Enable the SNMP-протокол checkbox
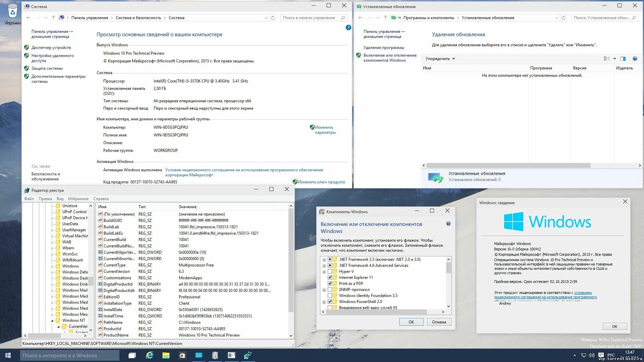The height and width of the screenshot is (362, 644). tap(330, 290)
